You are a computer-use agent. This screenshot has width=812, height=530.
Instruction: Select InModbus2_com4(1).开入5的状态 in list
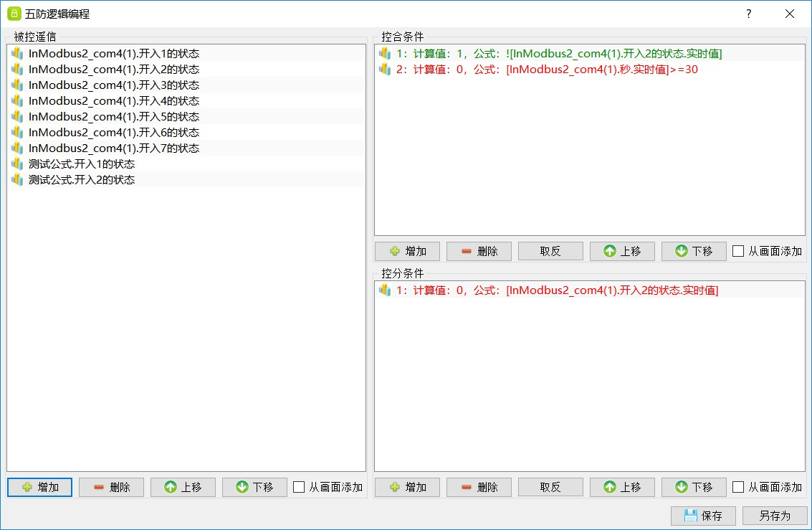pos(114,116)
